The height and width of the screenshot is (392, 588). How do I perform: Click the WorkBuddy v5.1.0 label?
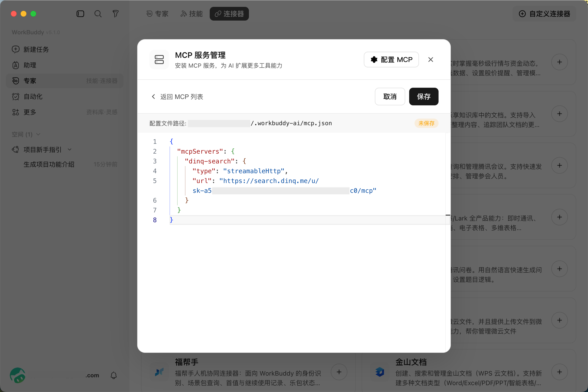click(36, 32)
